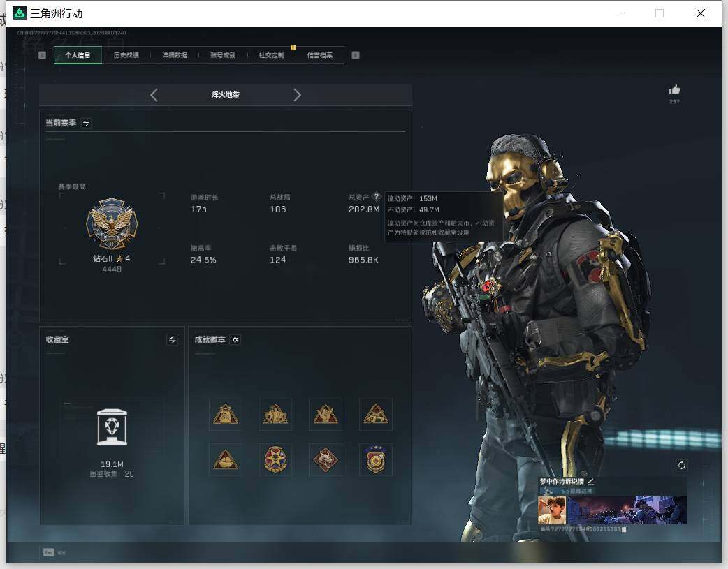Click the collection room display case icon
Image resolution: width=728 pixels, height=569 pixels.
coord(112,427)
